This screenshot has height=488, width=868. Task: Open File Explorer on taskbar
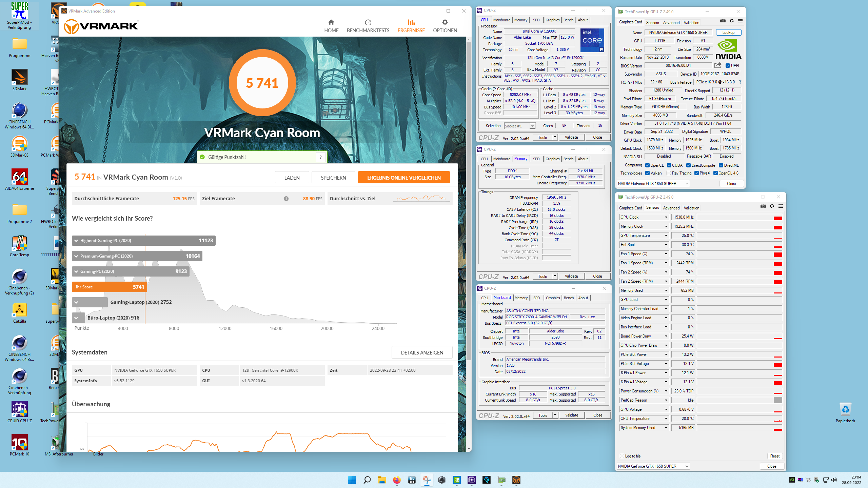tap(382, 480)
